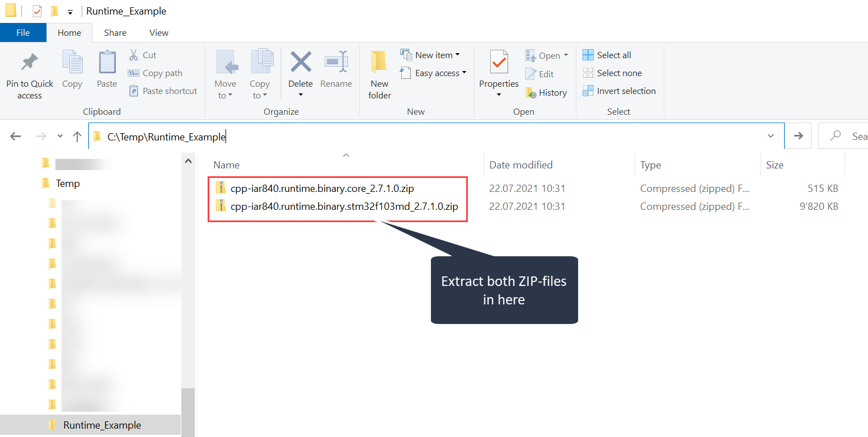Click the ZIP icon of the stm32f103md file
Viewport: 868px width, 437px height.
point(220,206)
